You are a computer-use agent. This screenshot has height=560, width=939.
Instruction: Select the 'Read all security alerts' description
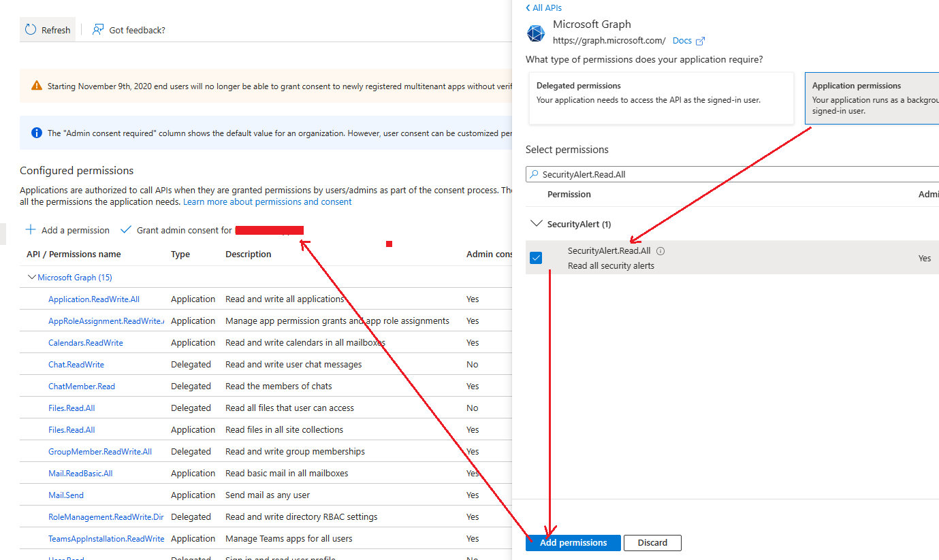[x=611, y=266]
